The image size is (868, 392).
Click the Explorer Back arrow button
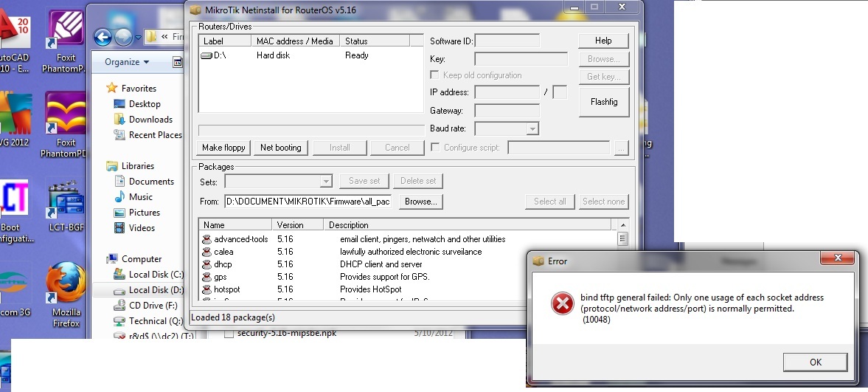(103, 37)
